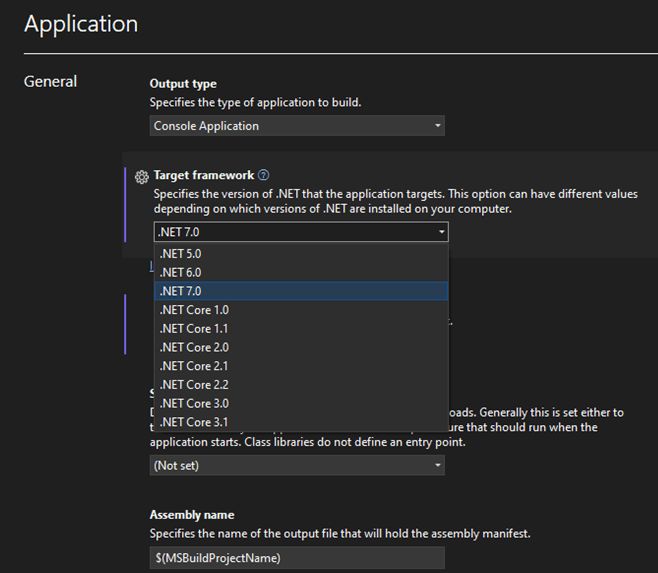The width and height of the screenshot is (658, 573).
Task: Click the Output type label
Action: tap(183, 84)
